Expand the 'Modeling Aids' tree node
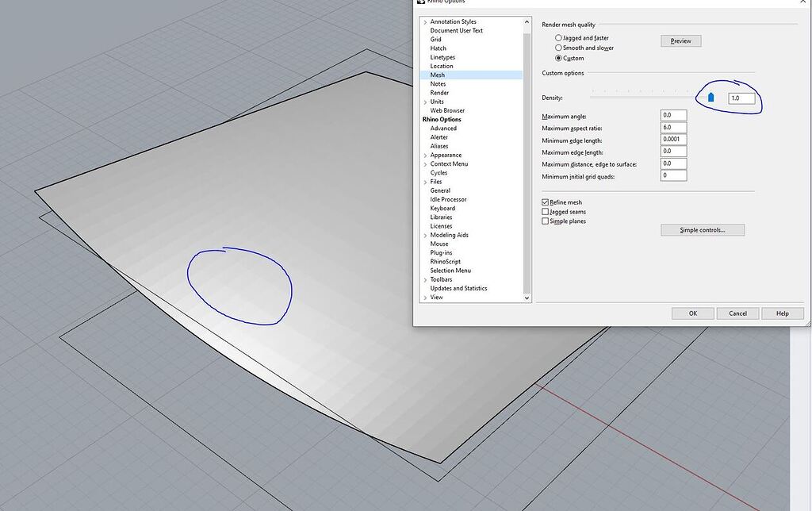Image resolution: width=812 pixels, height=511 pixels. click(x=427, y=235)
